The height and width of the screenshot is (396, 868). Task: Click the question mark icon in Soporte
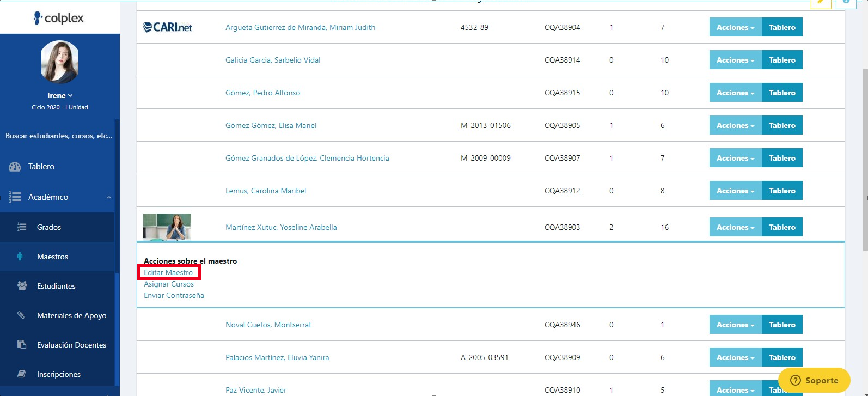click(796, 380)
